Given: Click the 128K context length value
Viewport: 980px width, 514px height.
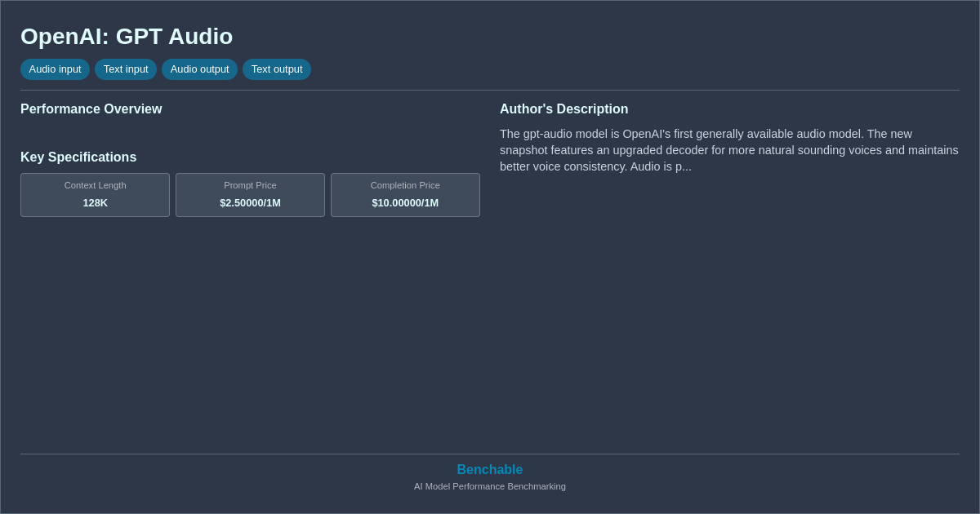Looking at the screenshot, I should pos(95,202).
